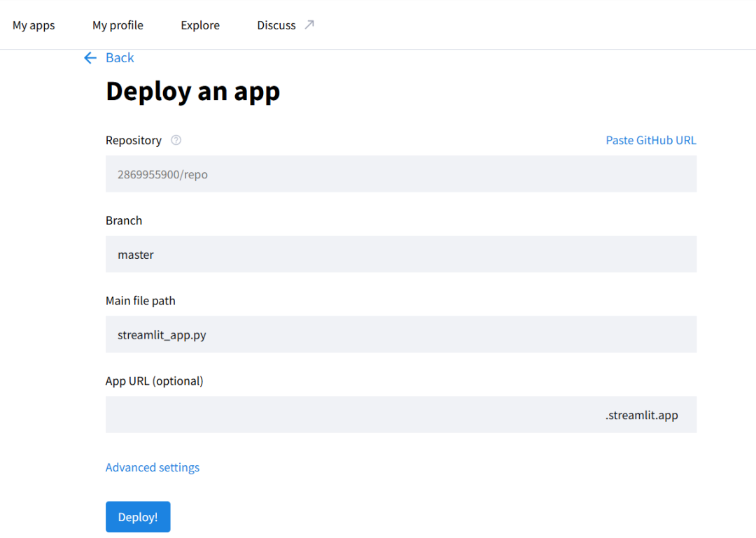Viewport: 756px width, 538px height.
Task: Click into the App URL text field
Action: click(x=350, y=415)
